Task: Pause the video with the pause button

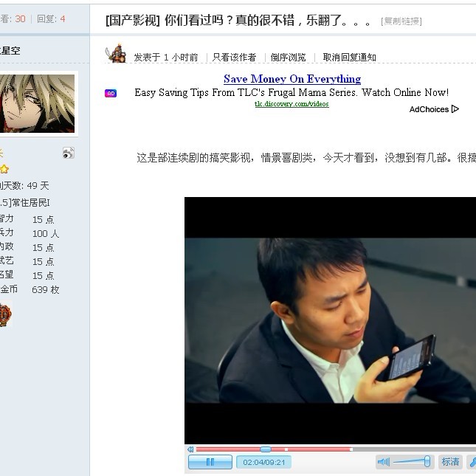Action: 210,462
